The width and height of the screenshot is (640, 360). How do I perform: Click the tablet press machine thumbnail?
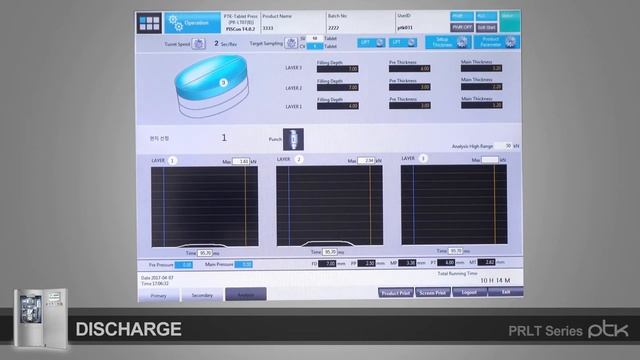[40, 320]
